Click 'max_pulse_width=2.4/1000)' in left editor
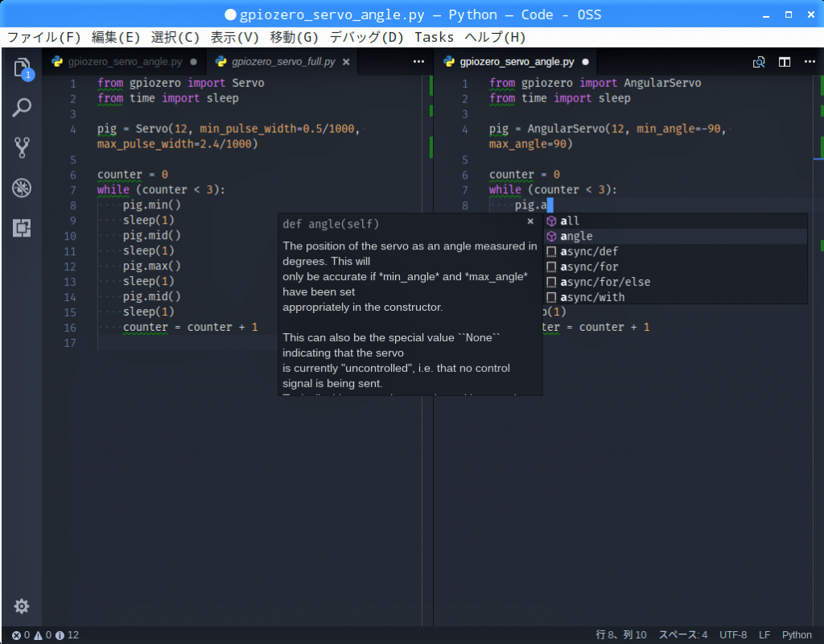The height and width of the screenshot is (644, 824). 178,144
